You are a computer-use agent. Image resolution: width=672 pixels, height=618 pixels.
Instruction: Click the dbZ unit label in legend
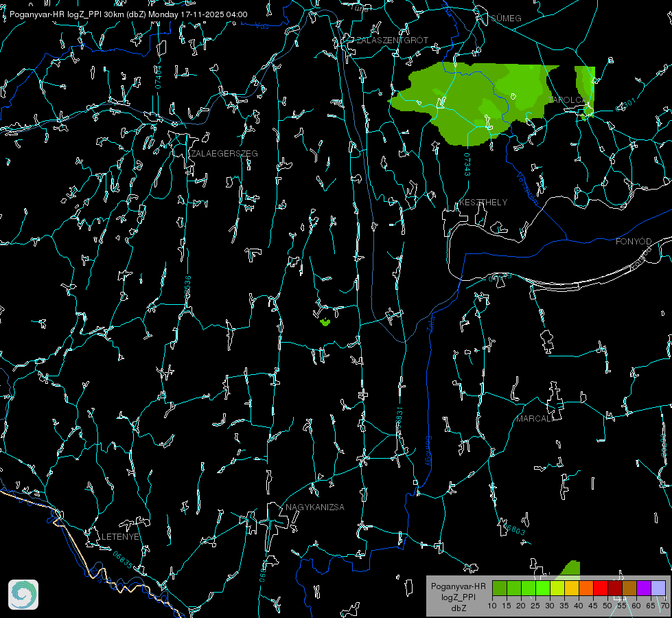click(458, 608)
